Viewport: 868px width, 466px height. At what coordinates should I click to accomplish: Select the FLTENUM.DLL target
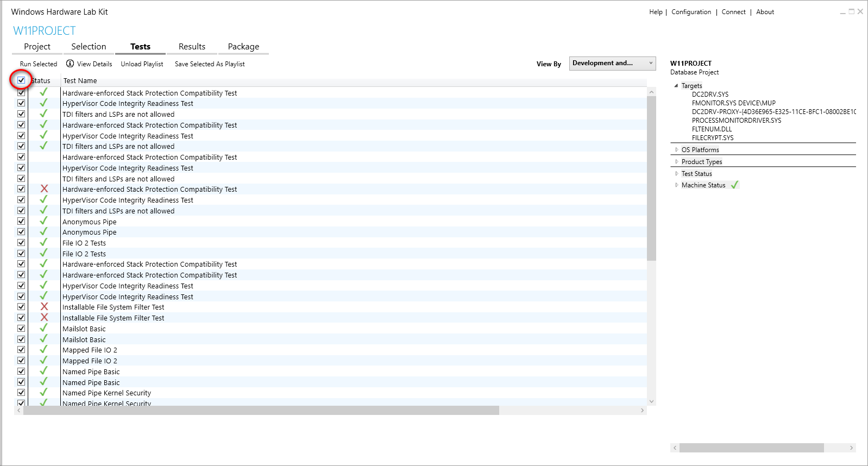(712, 129)
